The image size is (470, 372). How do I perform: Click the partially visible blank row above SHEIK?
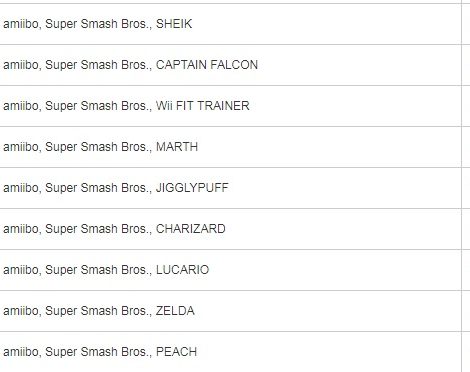pos(231,2)
